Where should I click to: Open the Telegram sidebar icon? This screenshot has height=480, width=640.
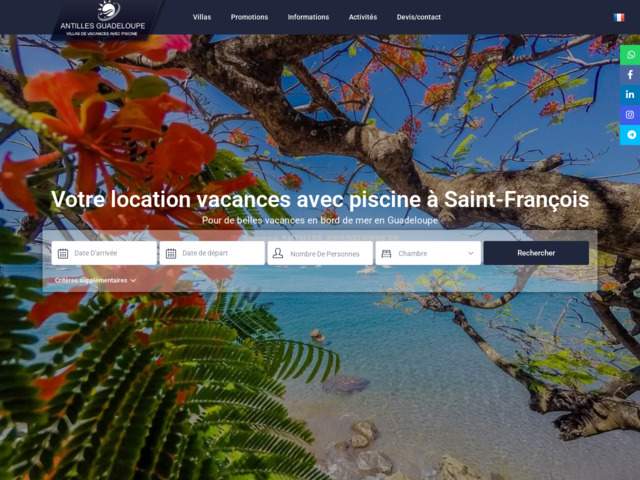coord(630,135)
